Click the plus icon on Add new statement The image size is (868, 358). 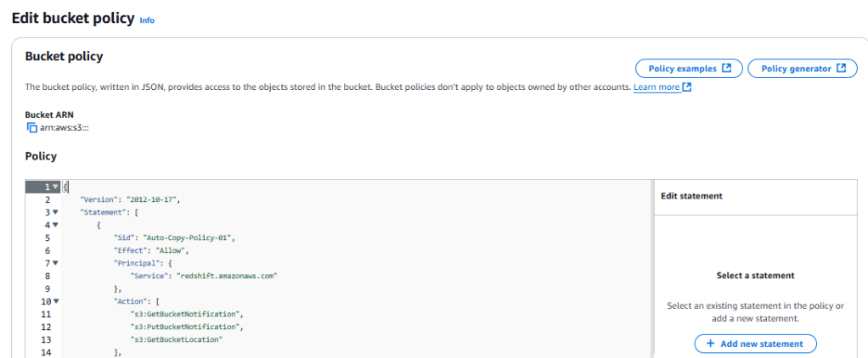click(711, 344)
